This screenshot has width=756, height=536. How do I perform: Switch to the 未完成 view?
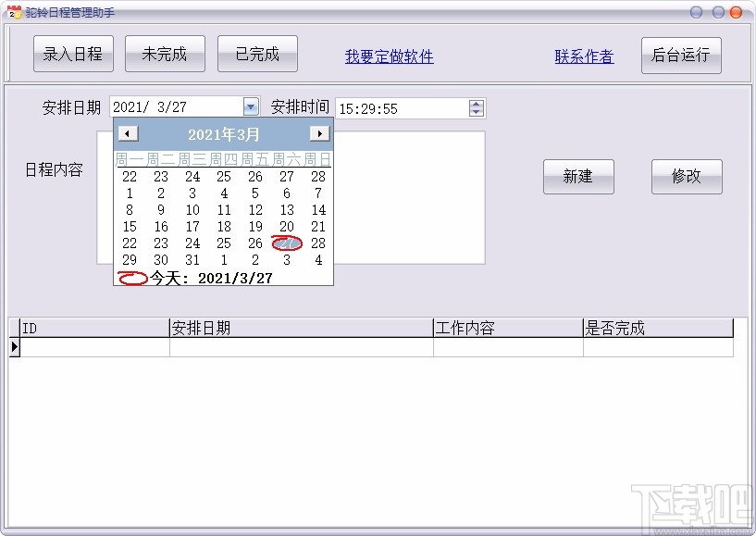[165, 54]
